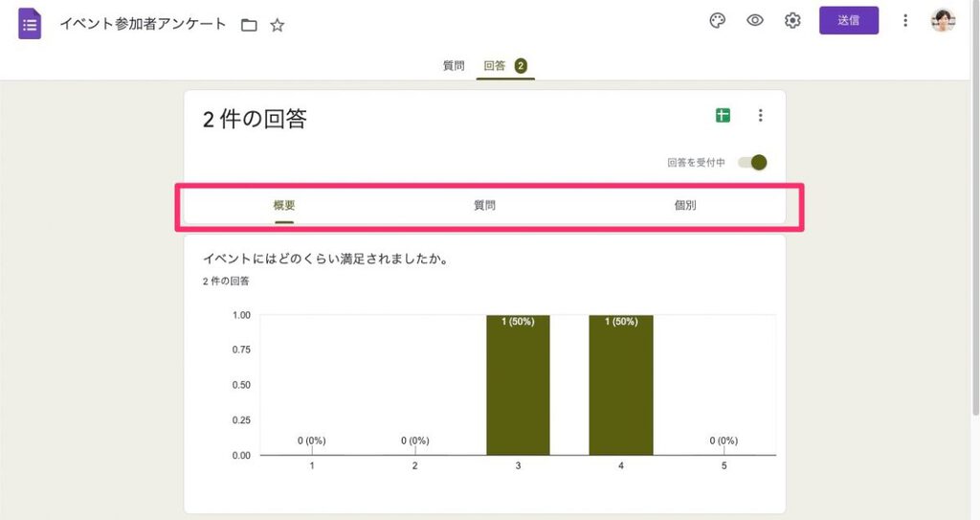Click the small 2 件の回答 text under question
The height and width of the screenshot is (520, 980).
pos(226,282)
